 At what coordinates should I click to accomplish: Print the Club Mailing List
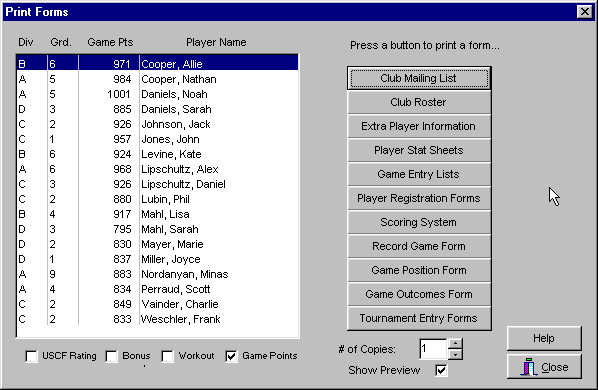pos(419,78)
